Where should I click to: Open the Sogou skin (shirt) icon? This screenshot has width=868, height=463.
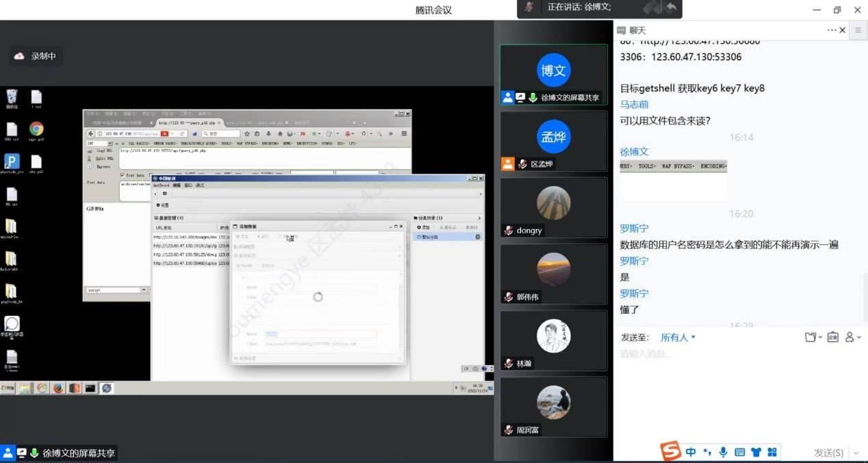[x=756, y=452]
